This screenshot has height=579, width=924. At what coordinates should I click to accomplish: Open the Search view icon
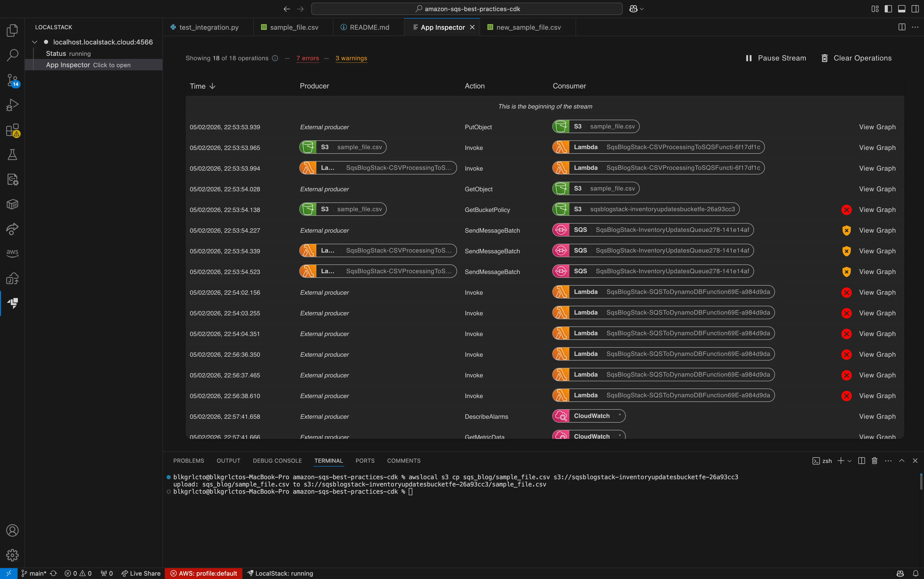(x=12, y=55)
